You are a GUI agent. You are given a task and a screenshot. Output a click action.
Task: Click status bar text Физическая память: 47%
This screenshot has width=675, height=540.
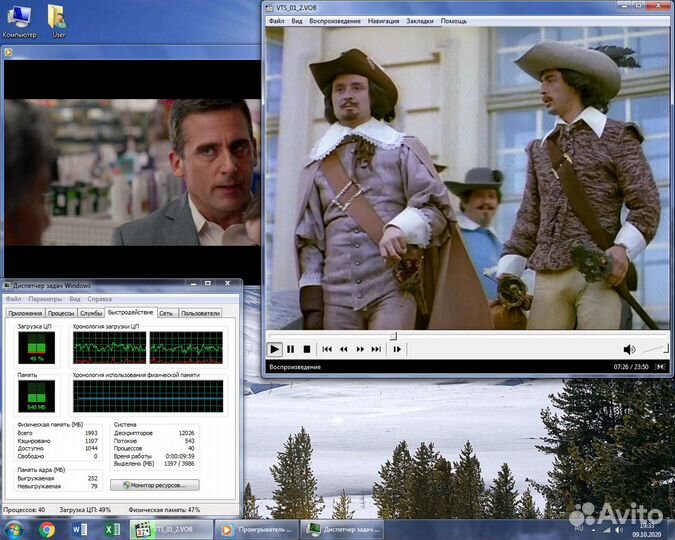click(164, 509)
